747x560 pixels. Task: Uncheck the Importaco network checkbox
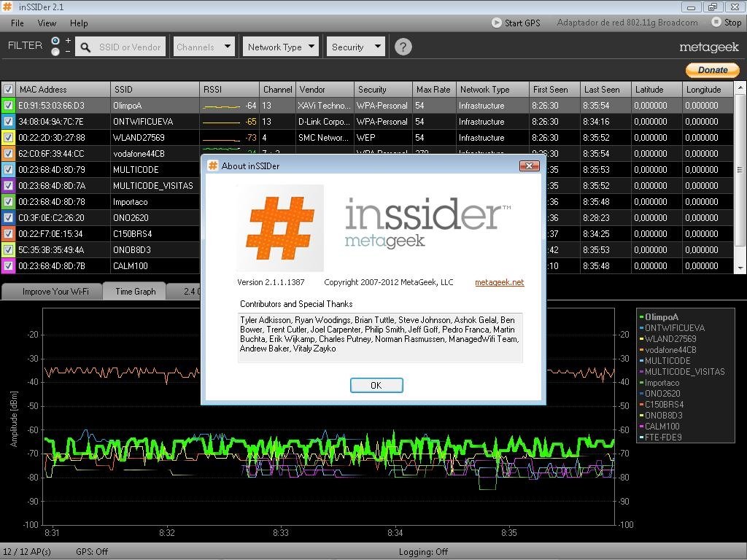[x=8, y=201]
